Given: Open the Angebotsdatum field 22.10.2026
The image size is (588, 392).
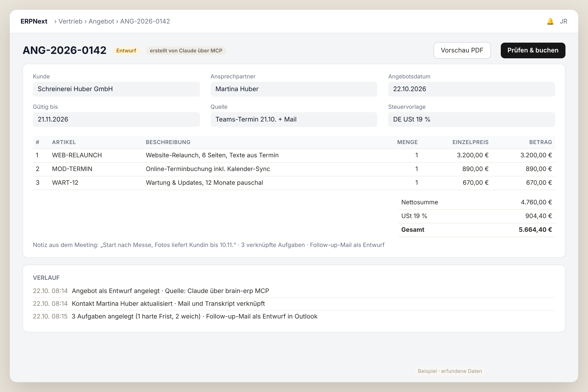Looking at the screenshot, I should coord(471,89).
